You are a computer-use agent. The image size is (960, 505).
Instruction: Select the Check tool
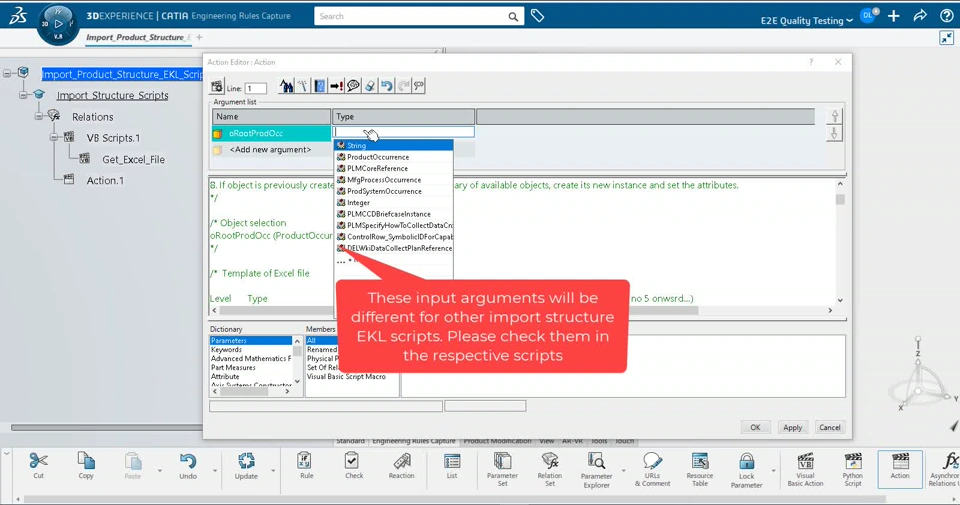click(352, 461)
